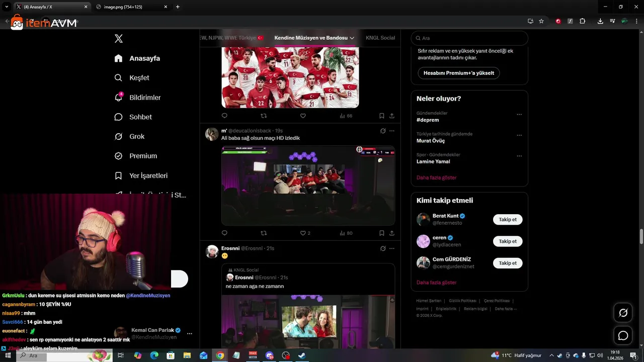Follow Berat Kunt with Takip et
Image resolution: width=644 pixels, height=362 pixels.
pos(508,220)
